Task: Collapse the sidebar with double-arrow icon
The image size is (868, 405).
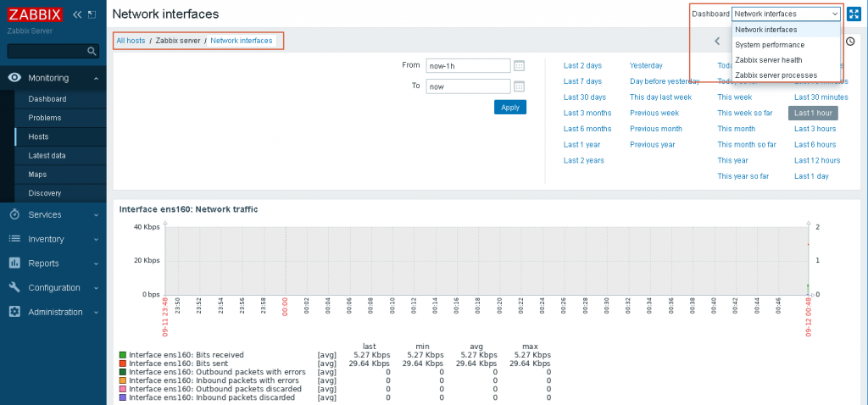Action: point(77,14)
